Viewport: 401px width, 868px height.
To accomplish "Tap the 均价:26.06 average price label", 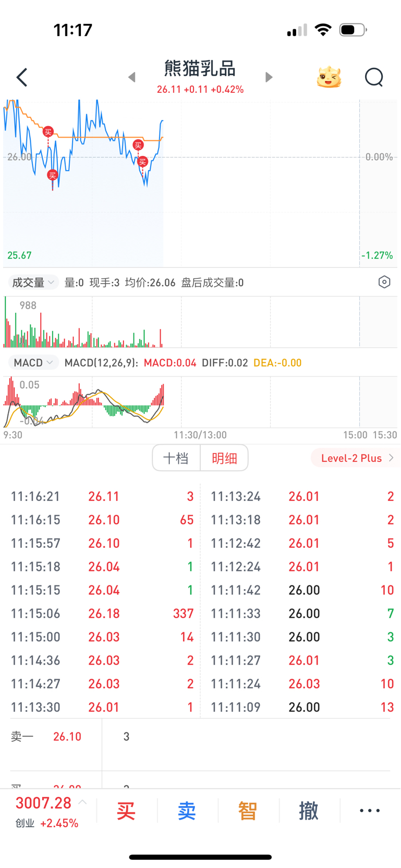I will [150, 283].
